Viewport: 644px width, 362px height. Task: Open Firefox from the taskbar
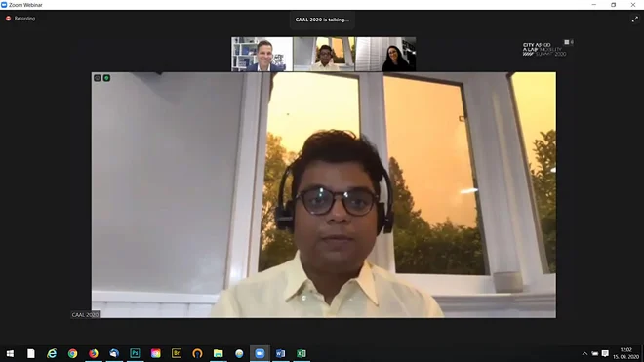pos(94,353)
